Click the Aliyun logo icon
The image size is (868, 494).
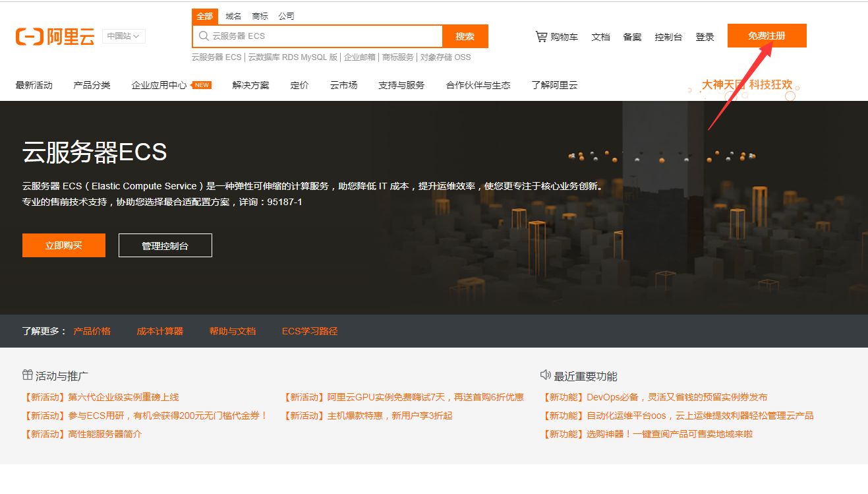[x=29, y=37]
